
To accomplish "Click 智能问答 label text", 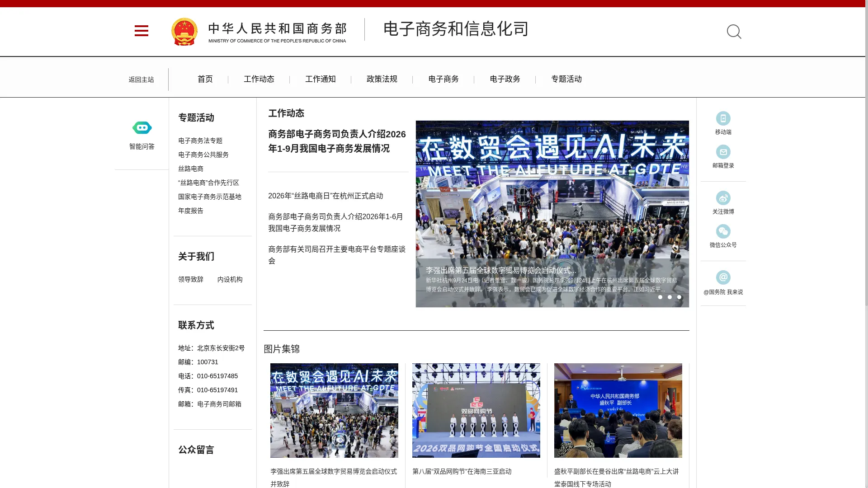I will coord(142,146).
